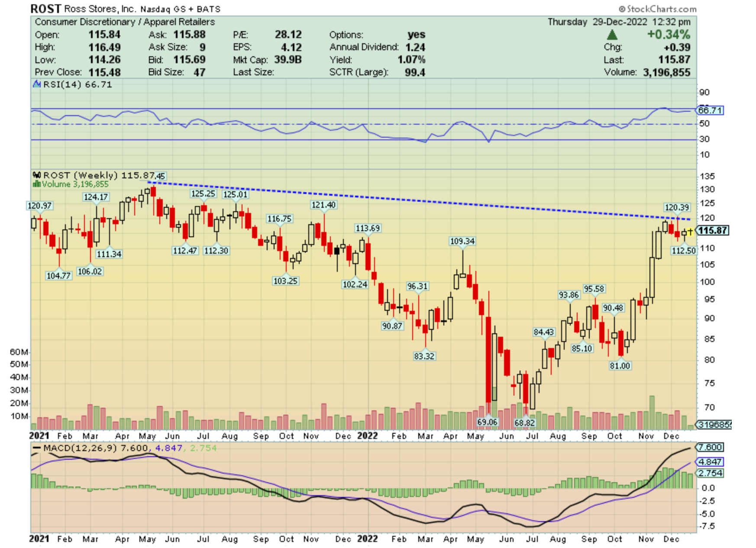Click the 113.69 price label
Image resolution: width=756 pixels, height=548 pixels.
[368, 228]
